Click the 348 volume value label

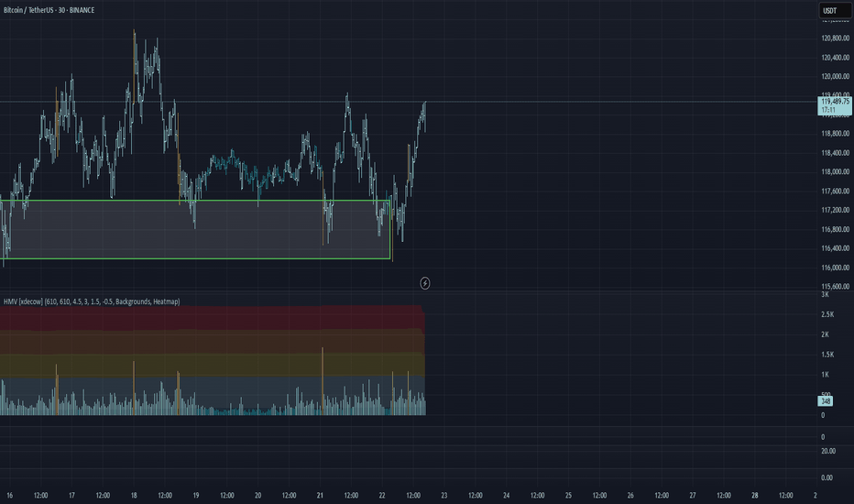point(826,401)
